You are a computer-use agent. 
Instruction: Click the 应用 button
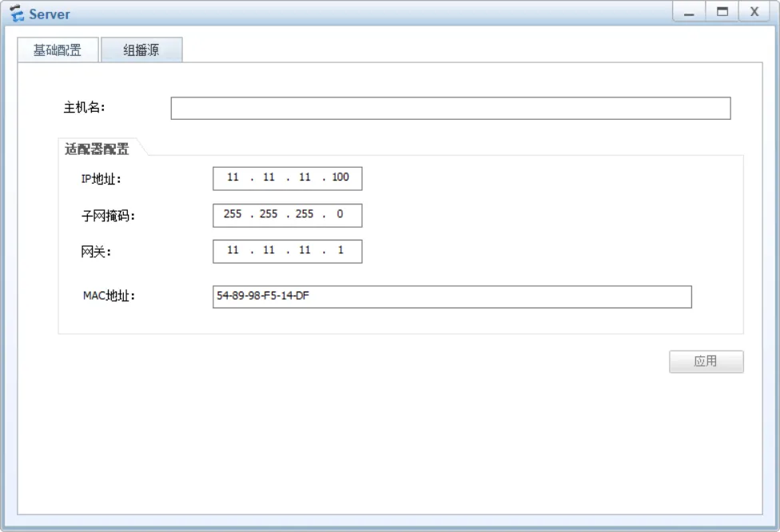tap(706, 362)
